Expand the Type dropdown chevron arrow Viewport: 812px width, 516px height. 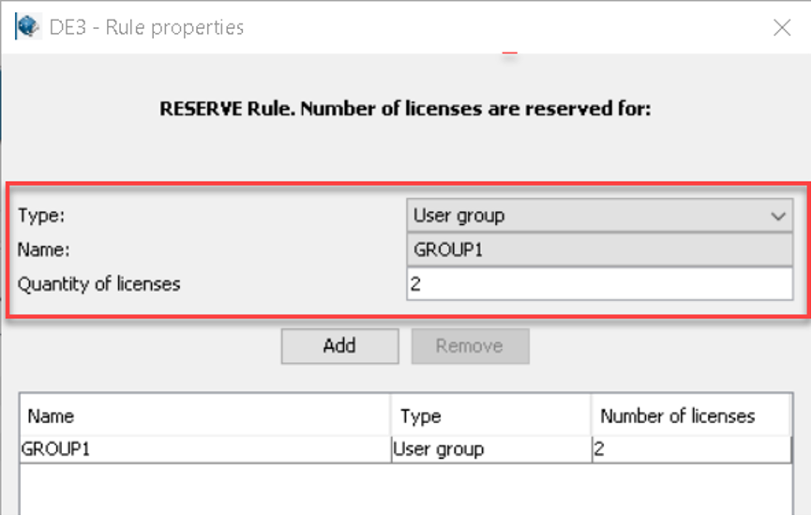(778, 216)
